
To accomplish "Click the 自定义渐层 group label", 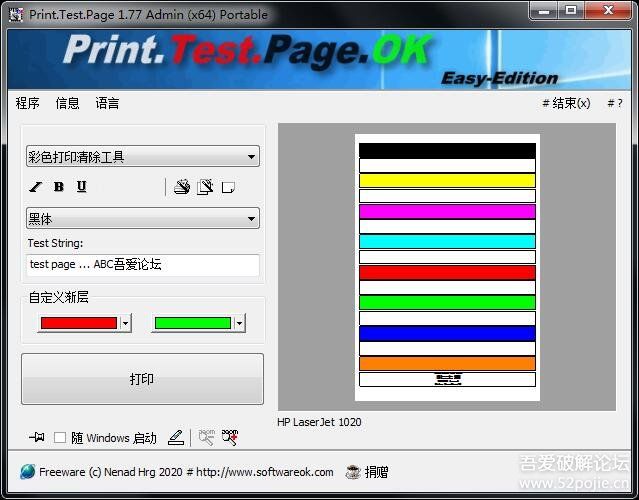I will pyautogui.click(x=59, y=297).
